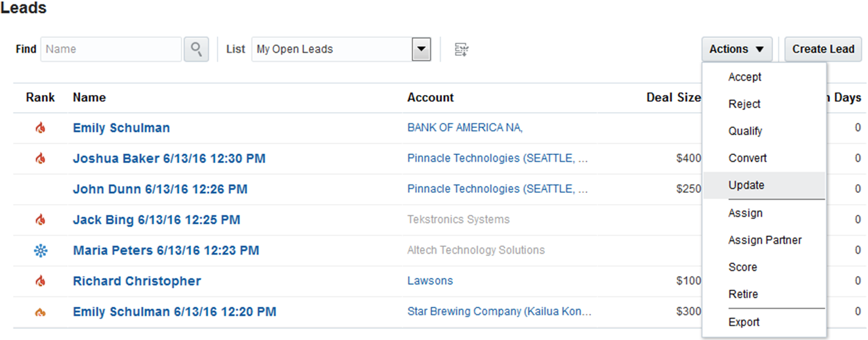Click Emily Schulman's hot rank flame icon
868x340 pixels.
click(x=40, y=128)
